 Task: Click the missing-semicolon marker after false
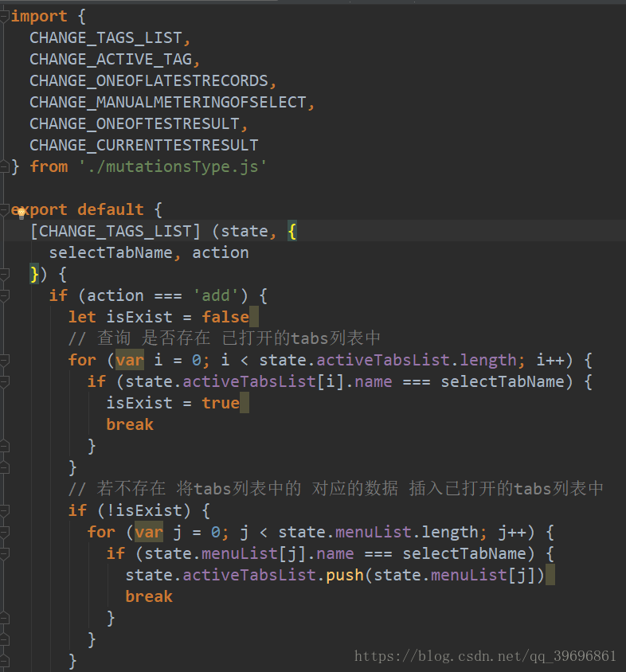coord(254,317)
